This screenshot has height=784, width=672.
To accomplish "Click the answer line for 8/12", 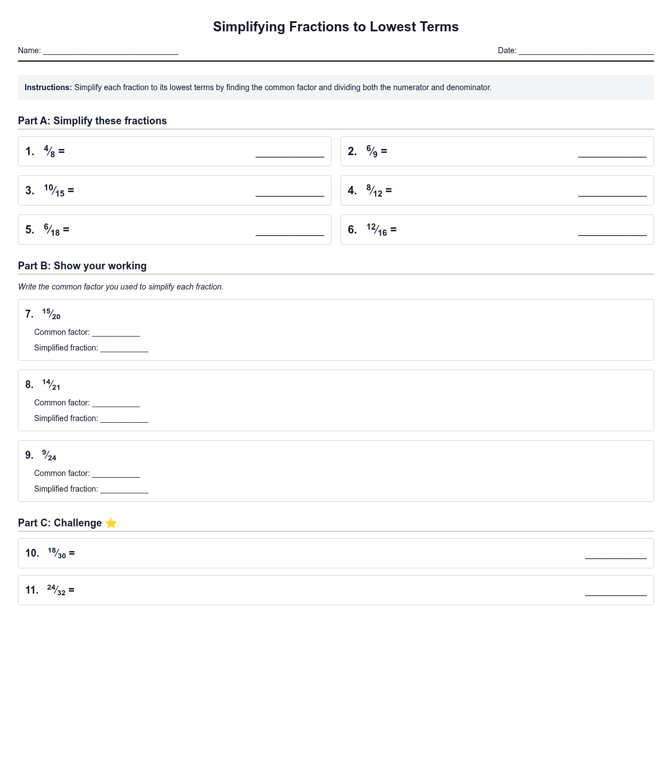I will tap(612, 192).
